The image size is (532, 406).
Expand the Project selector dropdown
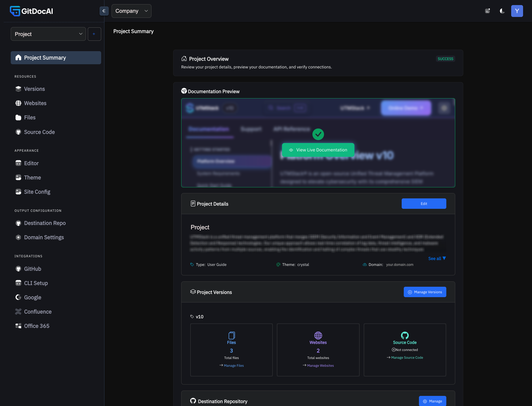48,34
